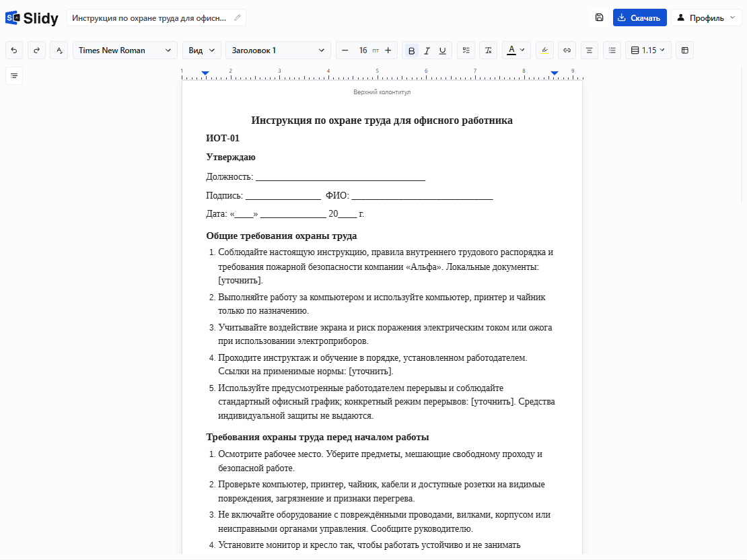The image size is (747, 560).
Task: Click the ФИО label text
Action: [337, 195]
